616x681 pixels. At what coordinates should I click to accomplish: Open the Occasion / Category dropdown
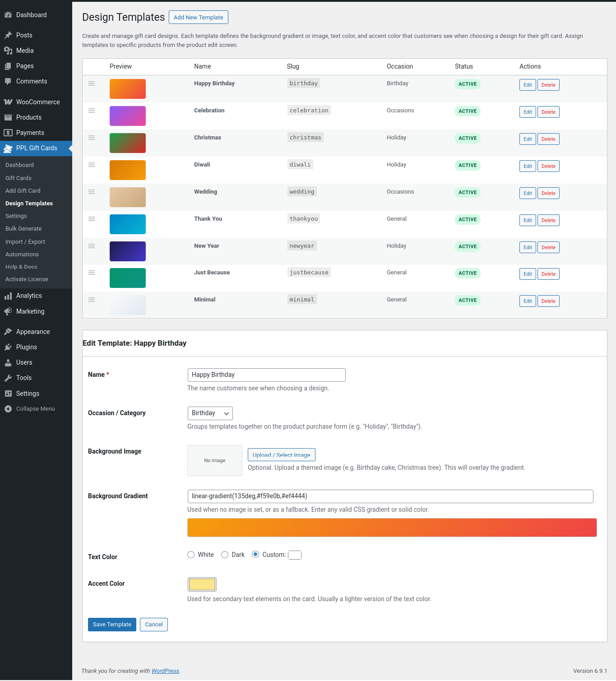(x=210, y=413)
